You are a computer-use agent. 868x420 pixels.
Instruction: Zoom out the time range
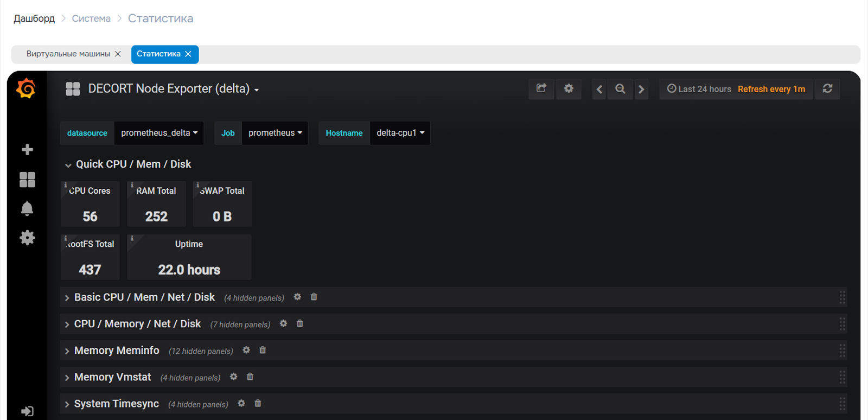[x=620, y=89]
